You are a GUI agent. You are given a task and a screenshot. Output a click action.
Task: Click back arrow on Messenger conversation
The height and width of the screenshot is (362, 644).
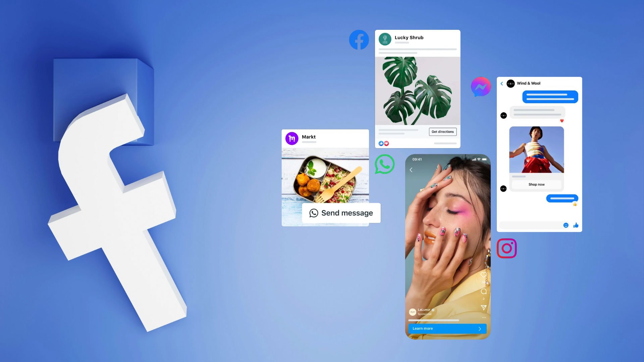point(502,83)
